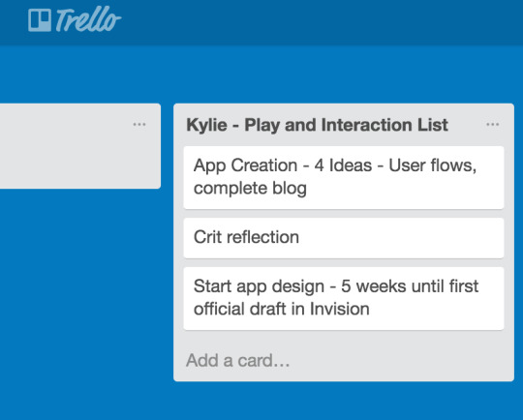This screenshot has width=523, height=420.
Task: Click the Trello board glyph in the logo
Action: 40,20
